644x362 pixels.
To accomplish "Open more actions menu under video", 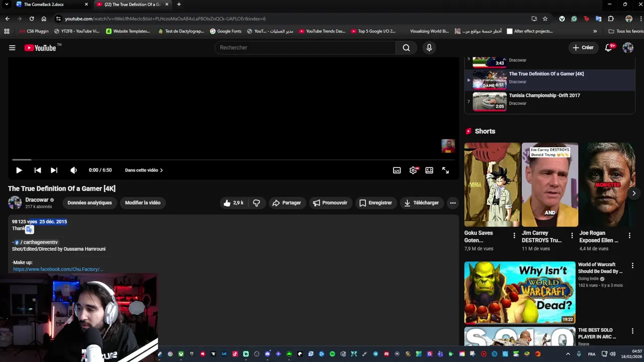I will [453, 203].
